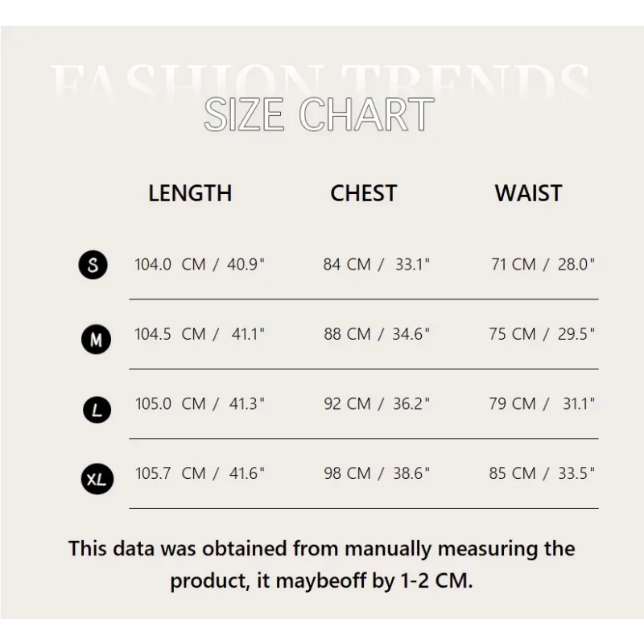The width and height of the screenshot is (644, 644).
Task: Select the black L size badge
Action: tap(97, 411)
